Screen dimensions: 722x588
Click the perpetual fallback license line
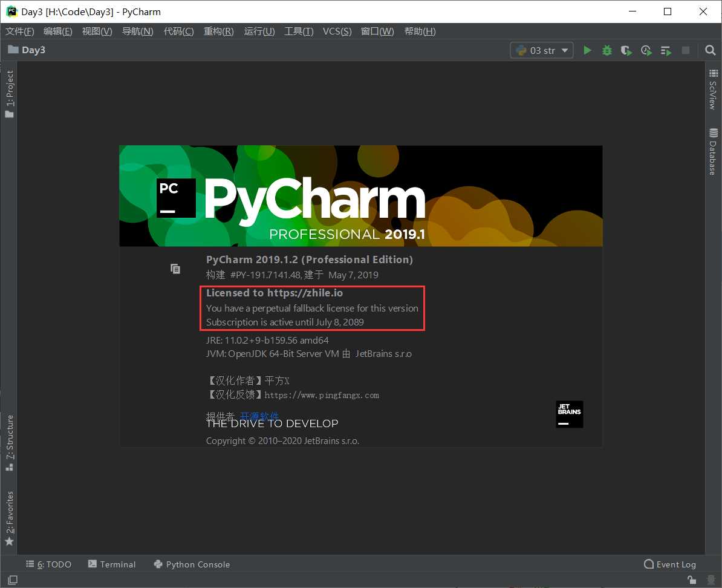coord(312,308)
